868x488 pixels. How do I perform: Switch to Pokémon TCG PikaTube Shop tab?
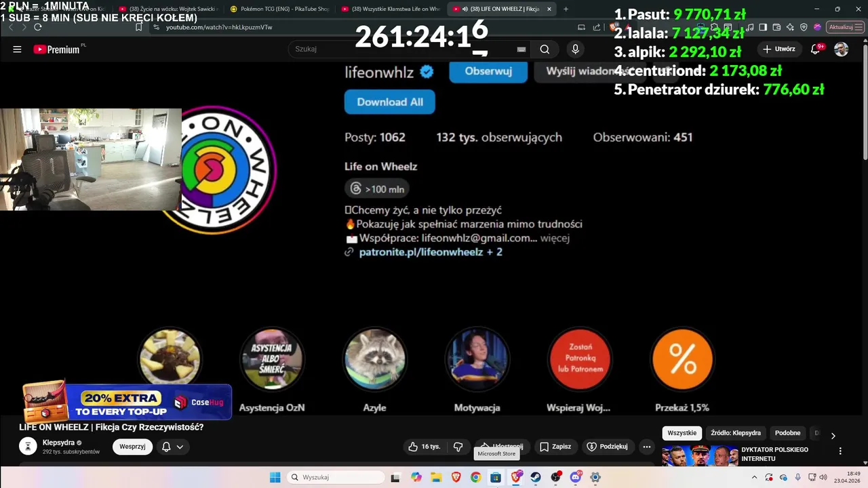click(279, 9)
